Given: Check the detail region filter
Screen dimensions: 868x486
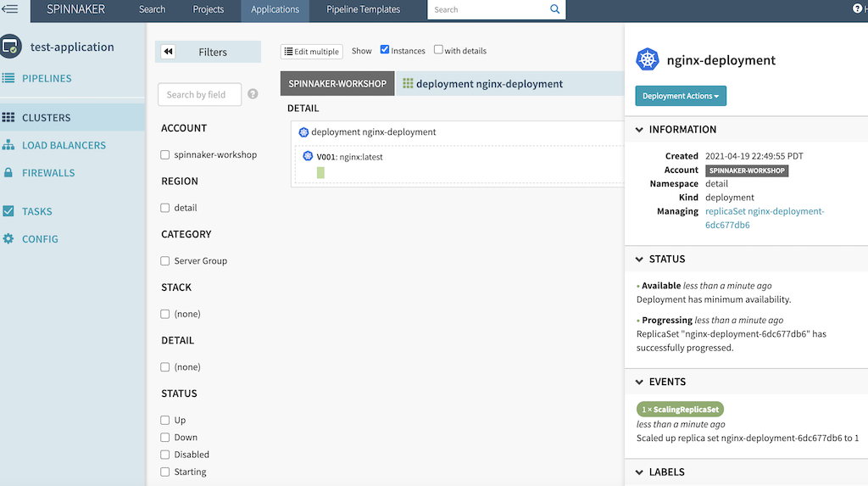Looking at the screenshot, I should [165, 208].
